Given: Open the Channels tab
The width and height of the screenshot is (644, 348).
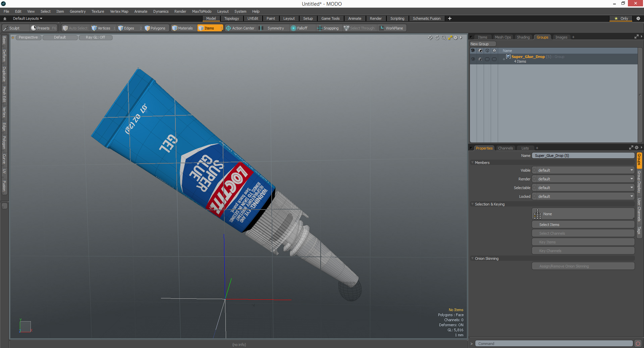Looking at the screenshot, I should (x=505, y=148).
